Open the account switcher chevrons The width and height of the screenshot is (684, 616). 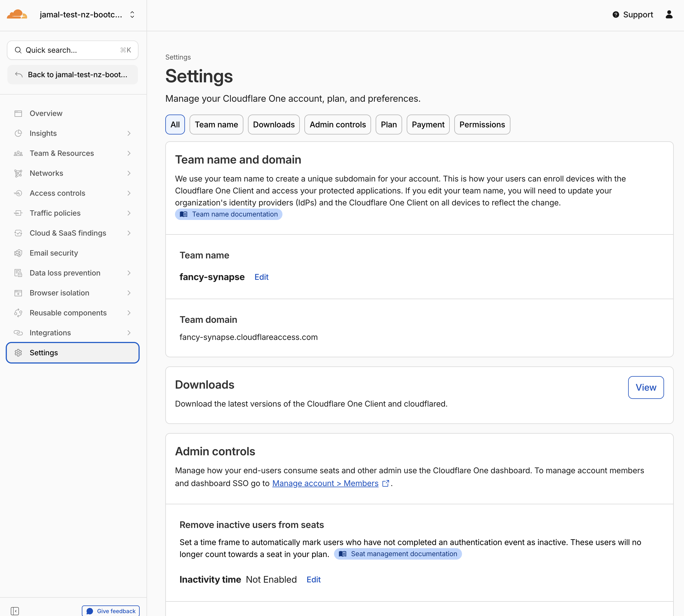pyautogui.click(x=132, y=15)
